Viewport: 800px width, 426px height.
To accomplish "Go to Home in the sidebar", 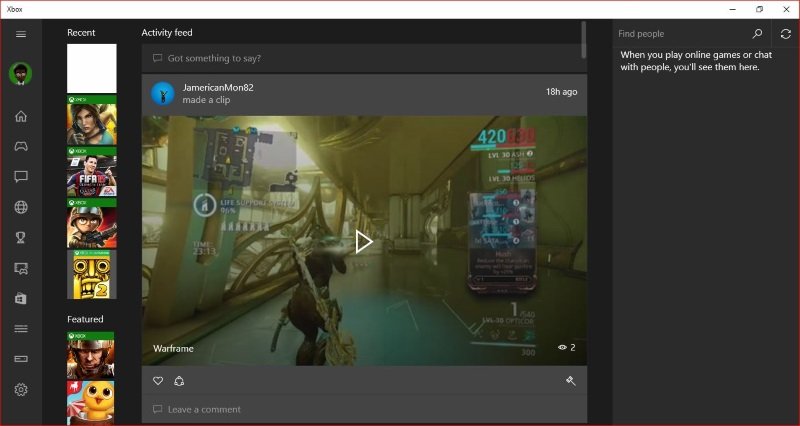I will click(x=21, y=116).
